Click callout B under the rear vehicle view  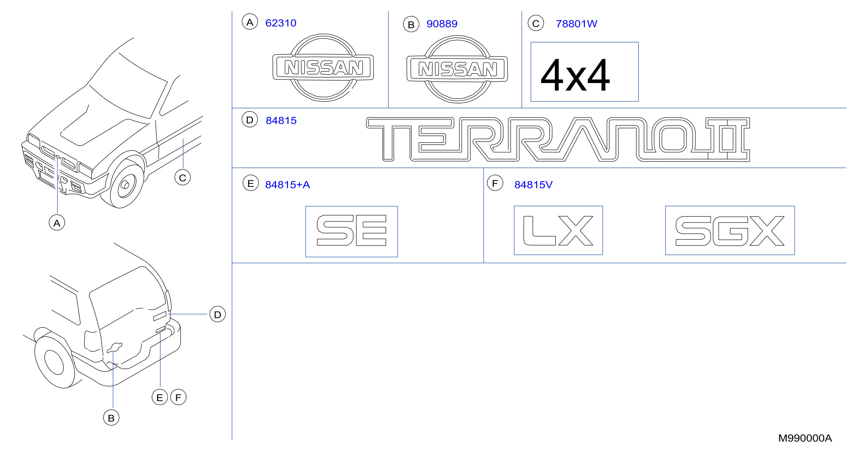(x=111, y=418)
